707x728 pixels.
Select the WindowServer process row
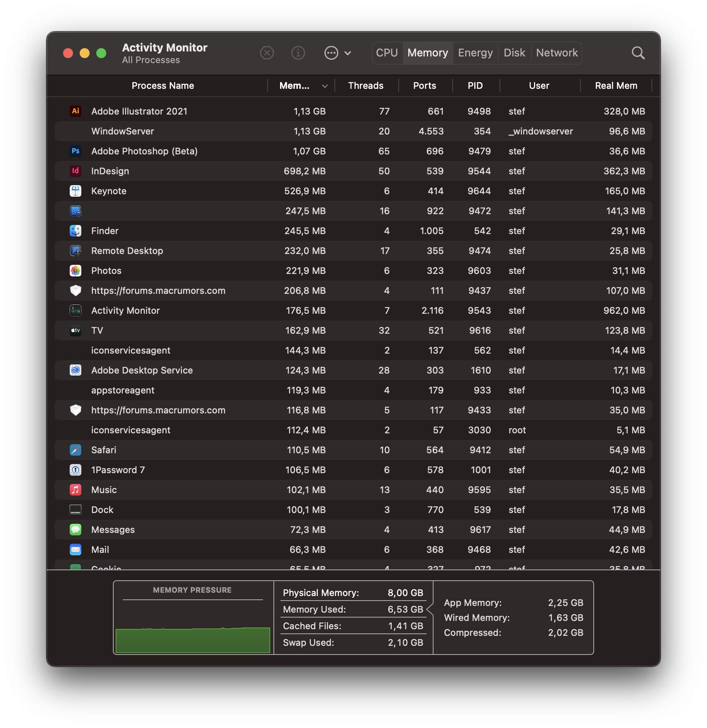pos(353,131)
